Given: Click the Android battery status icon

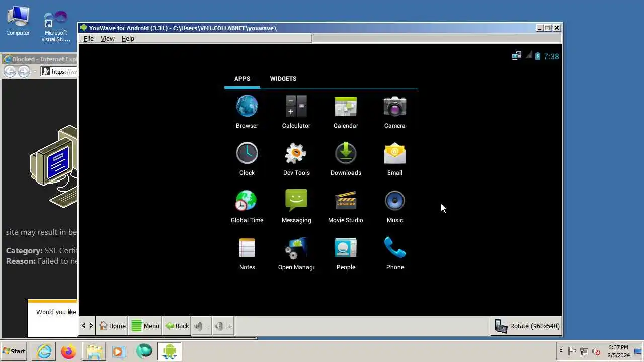Looking at the screenshot, I should coord(537,56).
